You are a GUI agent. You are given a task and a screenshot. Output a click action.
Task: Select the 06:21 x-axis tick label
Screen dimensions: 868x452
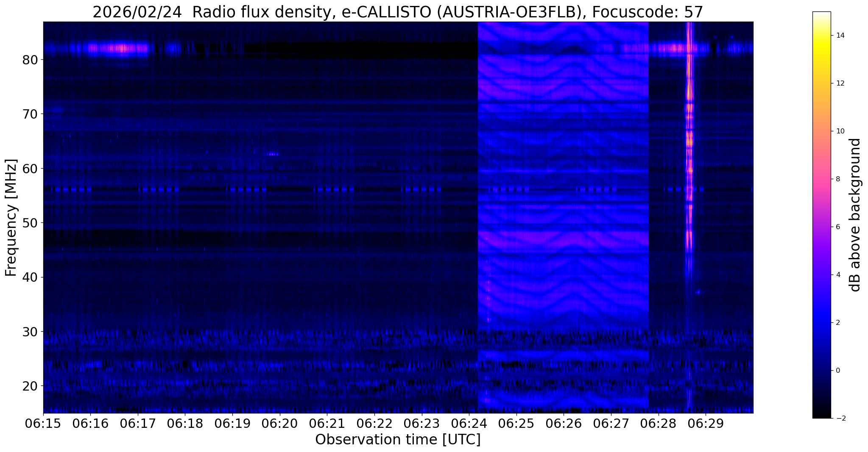click(327, 424)
